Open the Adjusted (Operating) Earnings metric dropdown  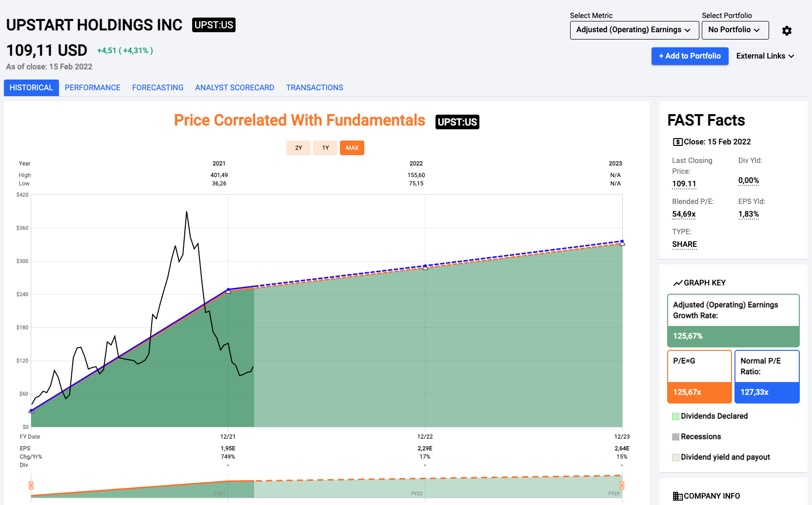[634, 30]
